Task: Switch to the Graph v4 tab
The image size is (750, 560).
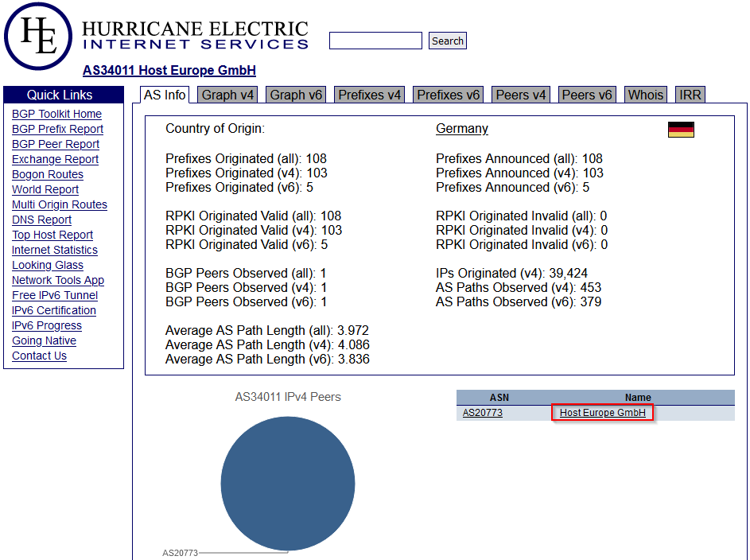Action: [x=227, y=95]
